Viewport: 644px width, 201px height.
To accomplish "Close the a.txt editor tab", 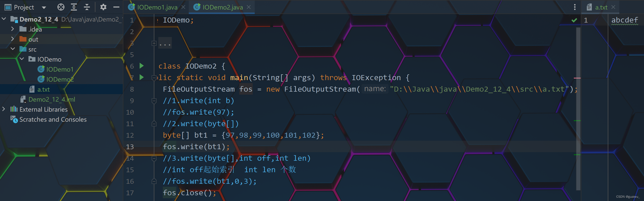I will 613,7.
